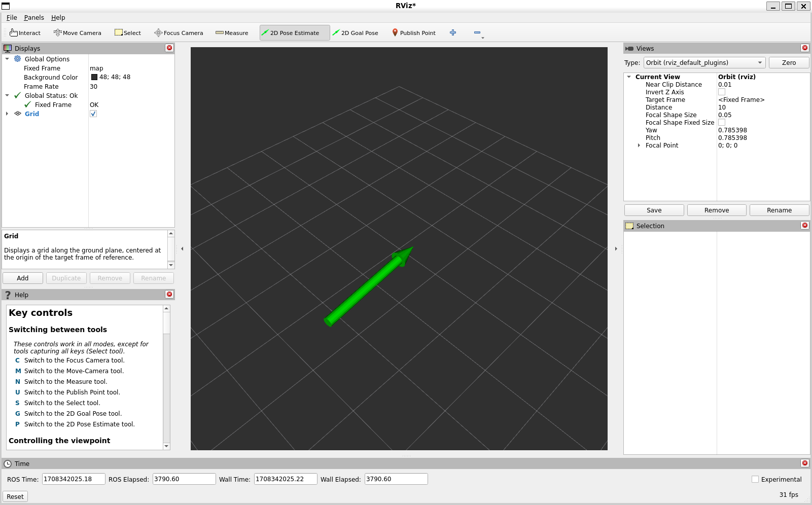The height and width of the screenshot is (505, 812).
Task: Select the Interact tool
Action: click(x=25, y=33)
